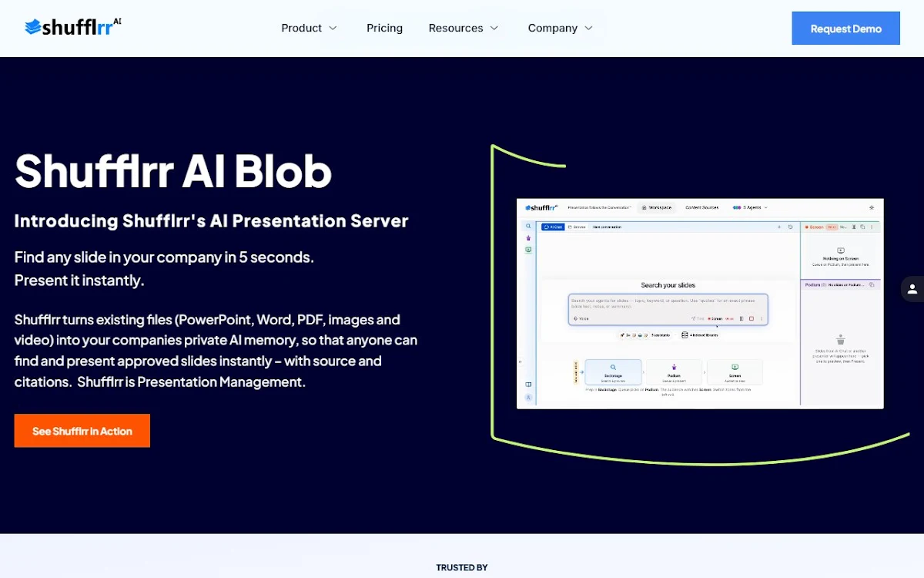The image size is (924, 578).
Task: Switch to the Browse tab in preview
Action: pos(577,227)
